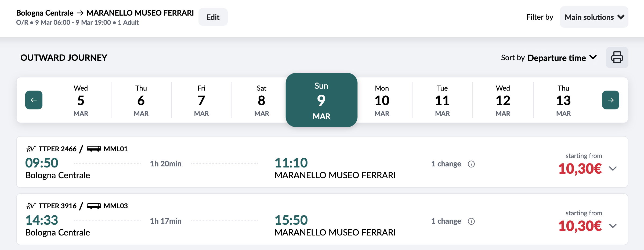Image resolution: width=644 pixels, height=250 pixels.
Task: Expand fare details for 14:33 departure
Action: click(613, 226)
